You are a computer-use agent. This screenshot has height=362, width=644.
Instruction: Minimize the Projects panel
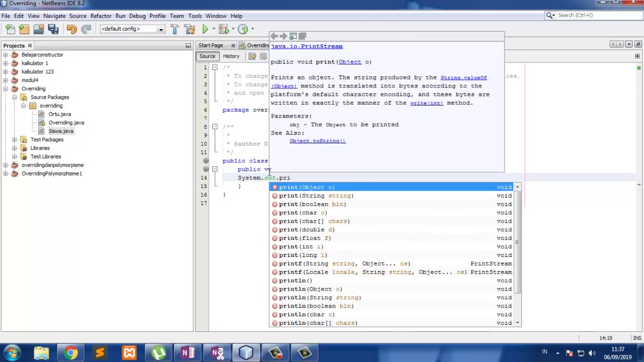[x=188, y=46]
